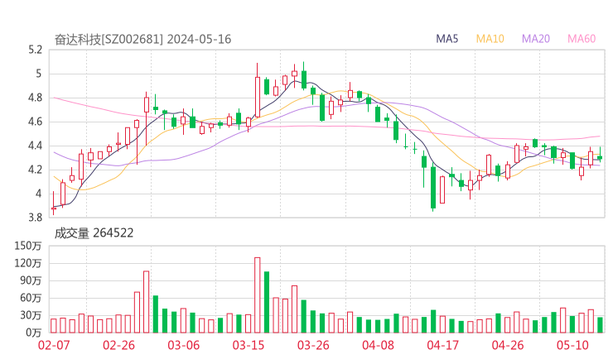Click the long green candlestick at the April low

tap(433, 188)
